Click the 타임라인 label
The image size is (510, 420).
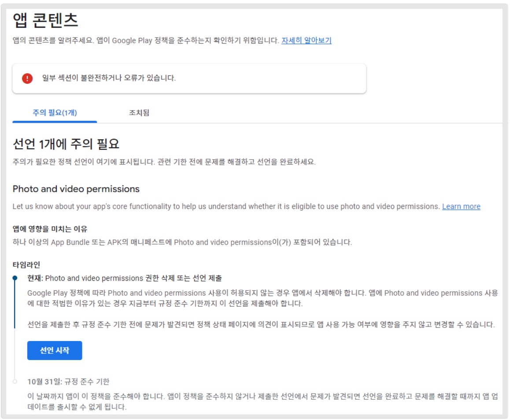26,265
